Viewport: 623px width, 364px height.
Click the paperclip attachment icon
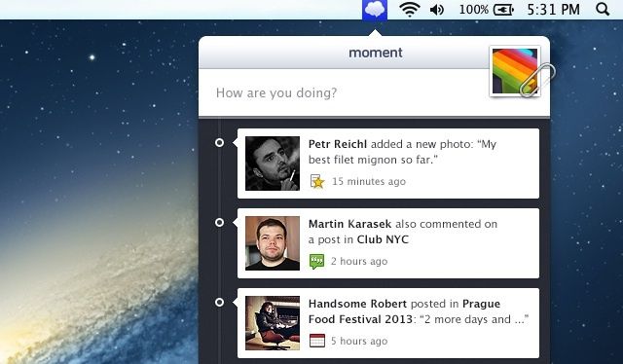tap(536, 80)
